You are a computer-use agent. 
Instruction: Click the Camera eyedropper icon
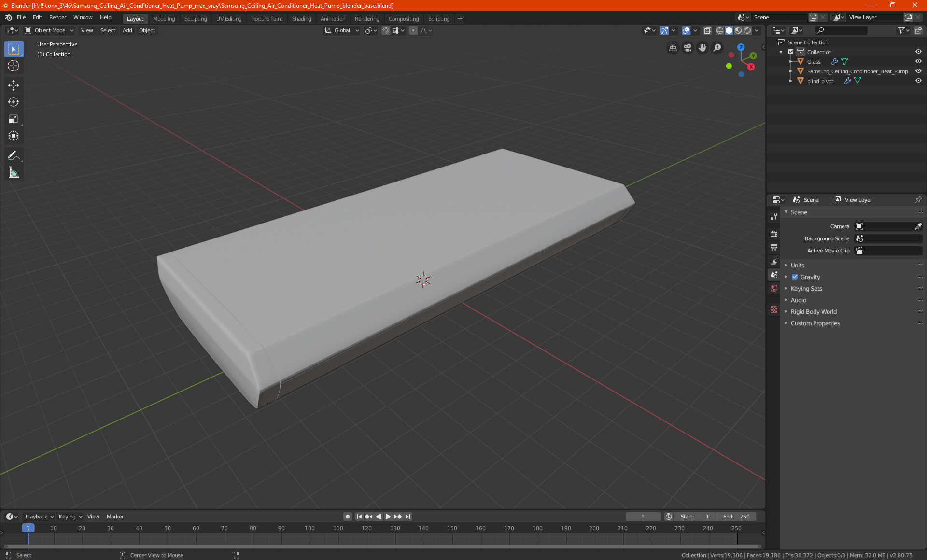click(x=918, y=226)
